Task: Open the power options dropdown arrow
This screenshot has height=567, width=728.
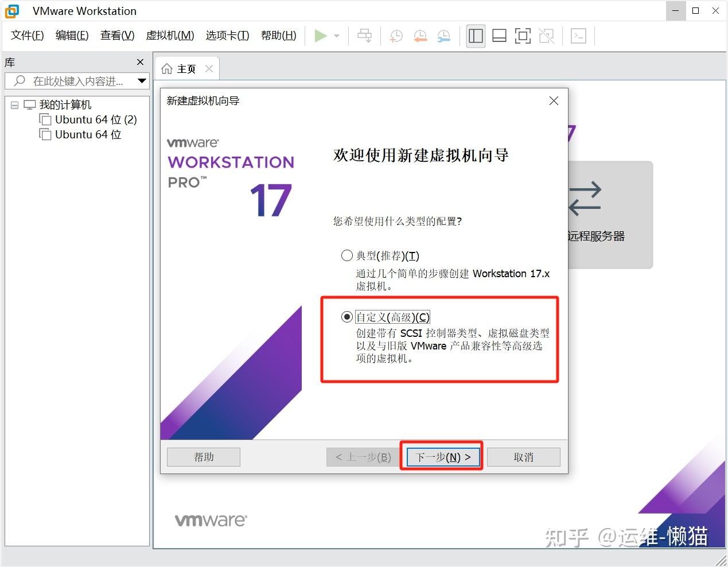Action: pyautogui.click(x=336, y=36)
